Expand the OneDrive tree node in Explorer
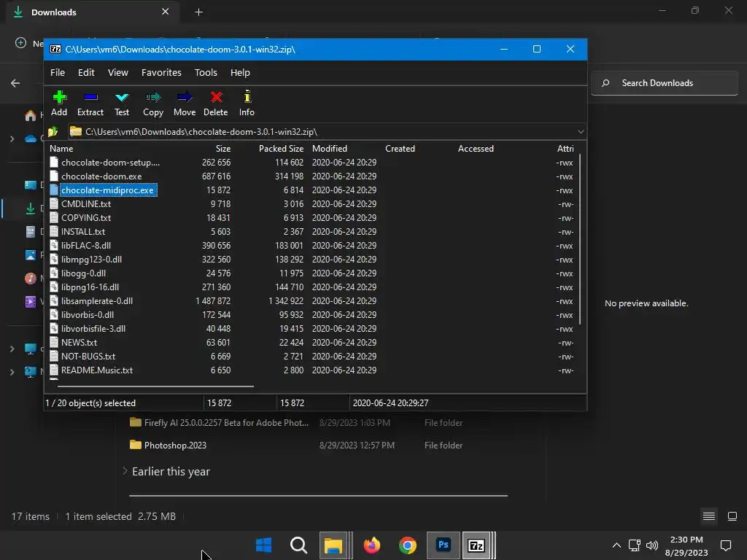The height and width of the screenshot is (560, 747). pyautogui.click(x=12, y=139)
